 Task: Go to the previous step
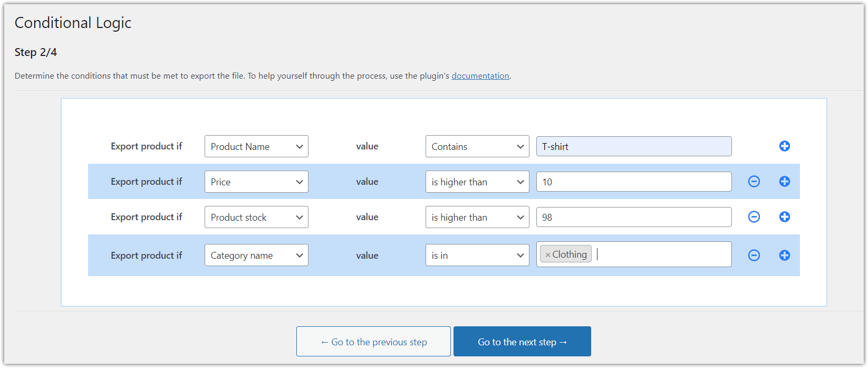(373, 342)
